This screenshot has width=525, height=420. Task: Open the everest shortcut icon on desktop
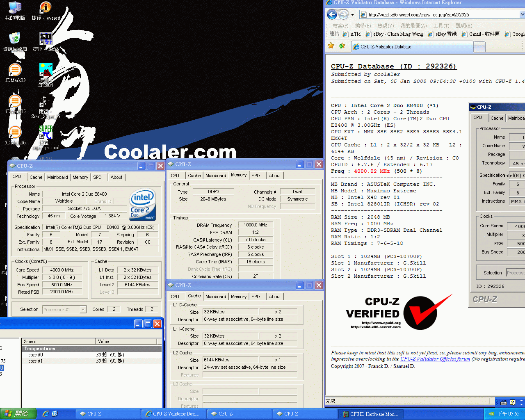click(x=46, y=11)
